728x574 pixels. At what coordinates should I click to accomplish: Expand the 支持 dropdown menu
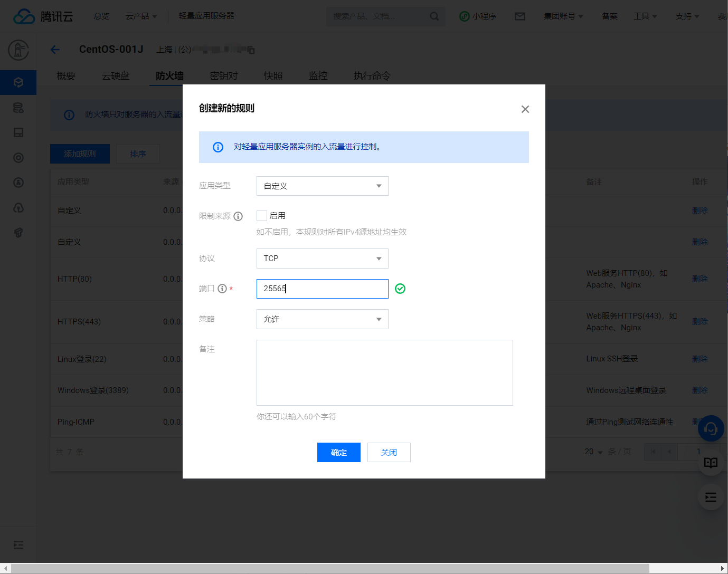click(687, 16)
